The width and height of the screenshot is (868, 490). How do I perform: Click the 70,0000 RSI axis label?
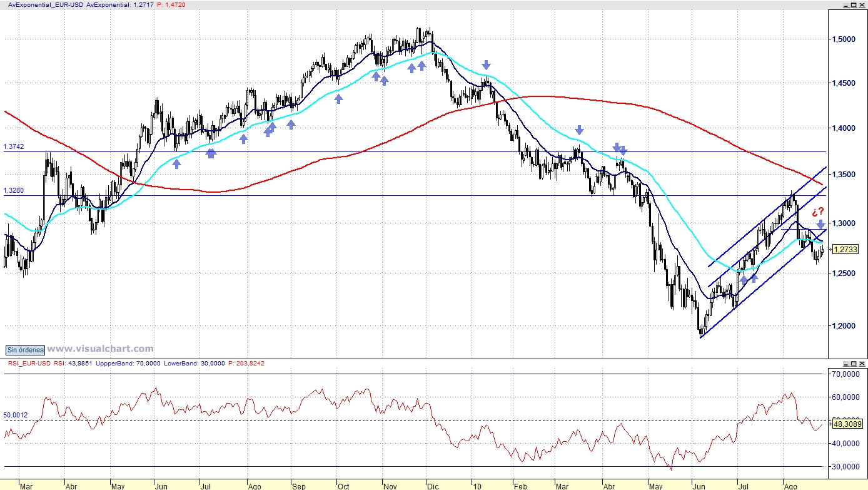coord(844,374)
